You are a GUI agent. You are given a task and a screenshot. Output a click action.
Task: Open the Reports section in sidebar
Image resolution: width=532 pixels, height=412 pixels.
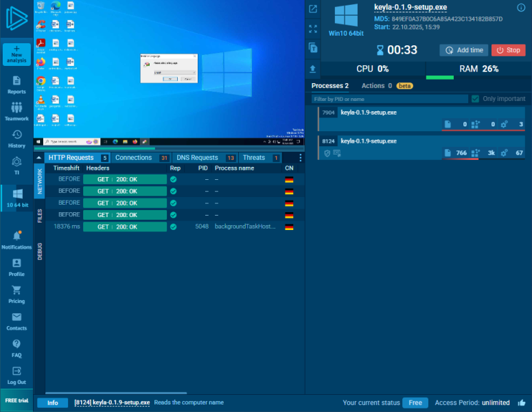click(x=16, y=85)
